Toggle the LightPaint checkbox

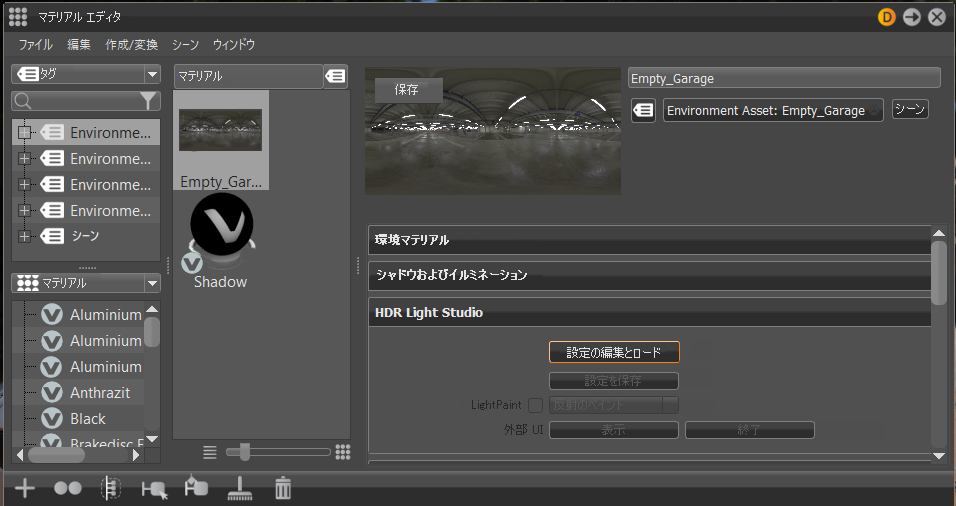tap(535, 405)
